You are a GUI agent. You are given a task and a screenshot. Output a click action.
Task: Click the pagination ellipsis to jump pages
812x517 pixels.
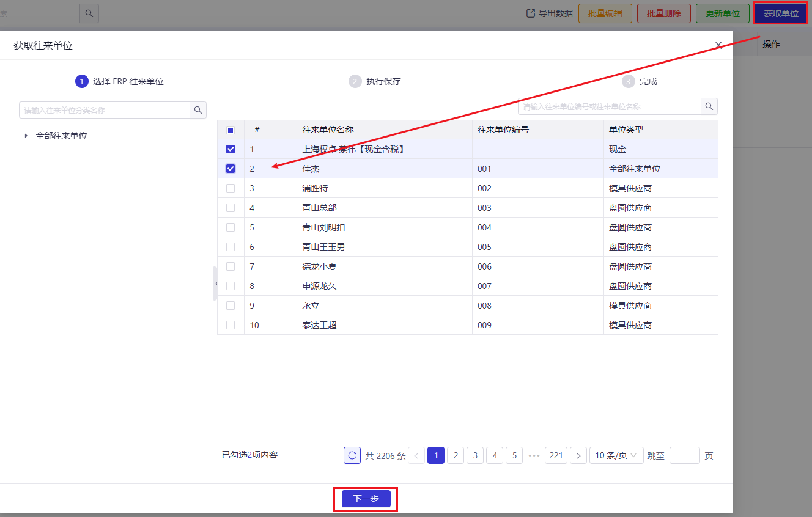[x=534, y=455]
